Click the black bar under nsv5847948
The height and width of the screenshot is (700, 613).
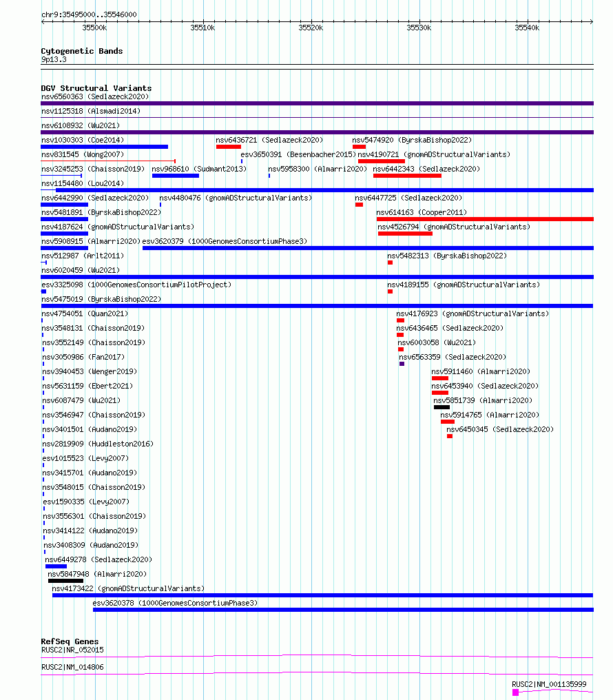click(x=65, y=581)
